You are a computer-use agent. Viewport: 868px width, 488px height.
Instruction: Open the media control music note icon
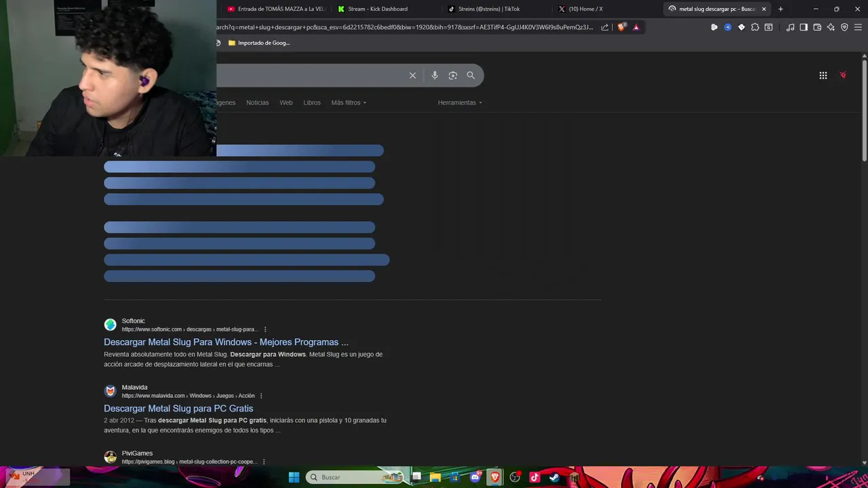pyautogui.click(x=790, y=27)
